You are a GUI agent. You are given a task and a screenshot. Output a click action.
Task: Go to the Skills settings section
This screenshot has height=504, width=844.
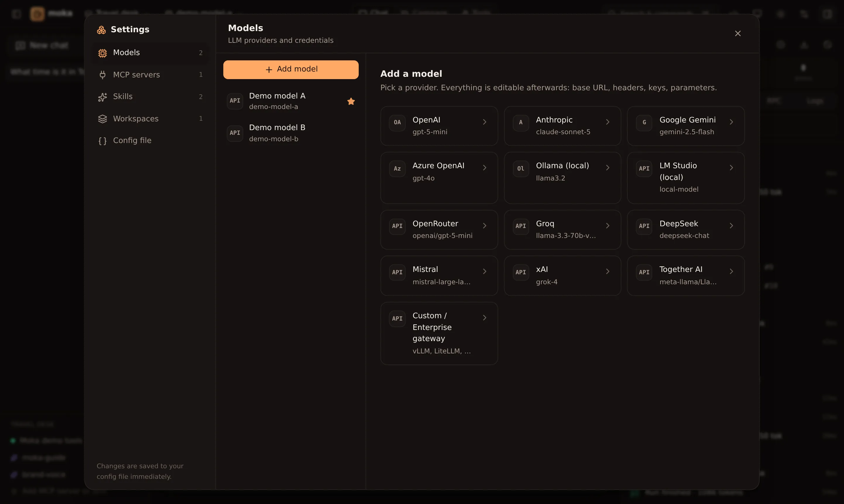[150, 97]
